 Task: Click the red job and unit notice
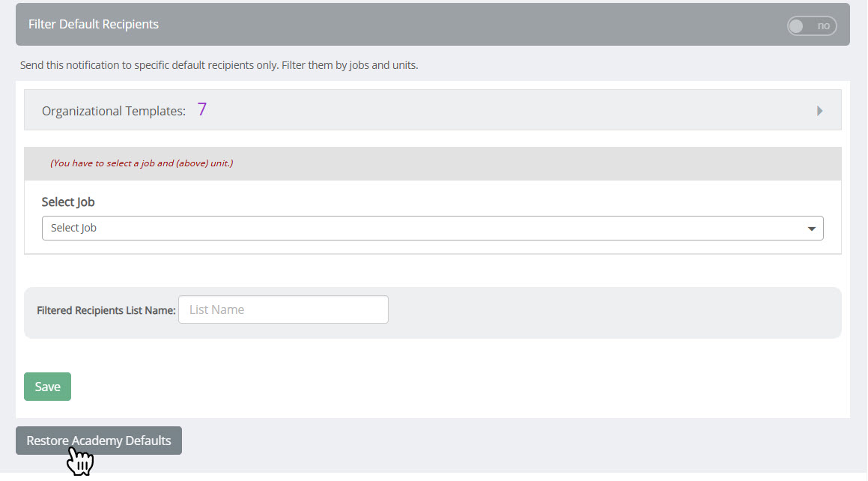142,163
